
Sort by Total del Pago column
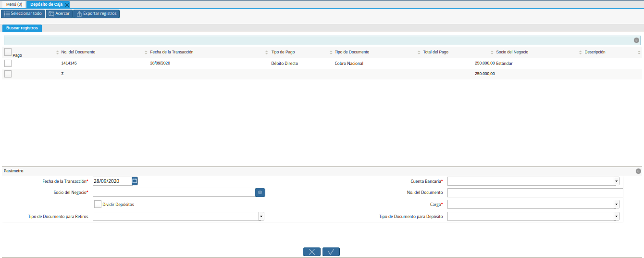(x=435, y=52)
